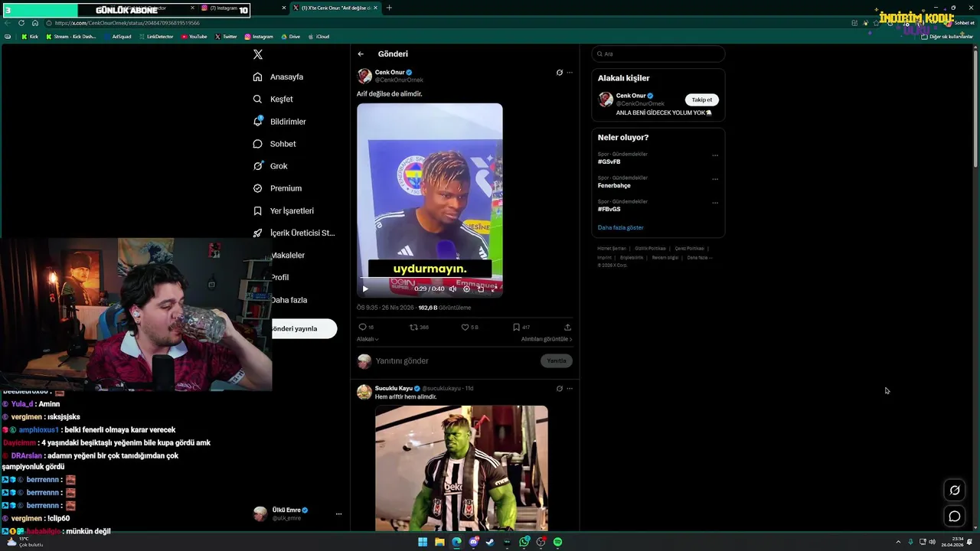Open Yer İşaretleri bookmarks in the sidebar

[283, 210]
